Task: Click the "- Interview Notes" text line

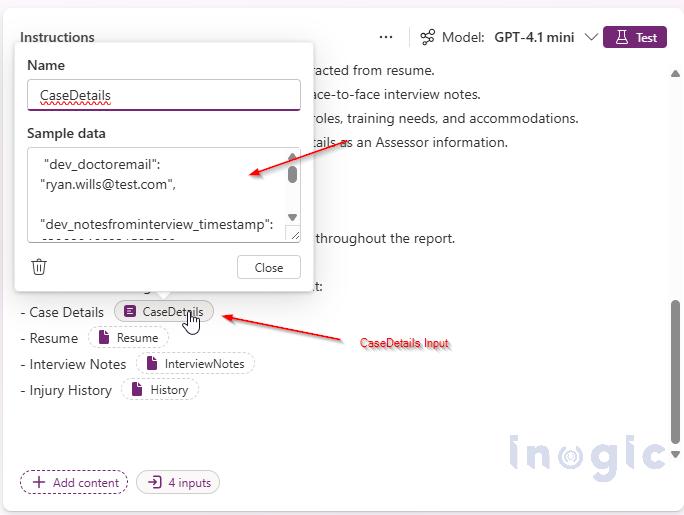Action: 73,364
